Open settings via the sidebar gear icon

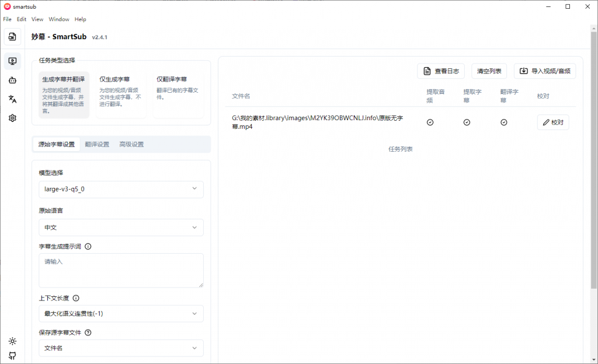click(x=12, y=118)
